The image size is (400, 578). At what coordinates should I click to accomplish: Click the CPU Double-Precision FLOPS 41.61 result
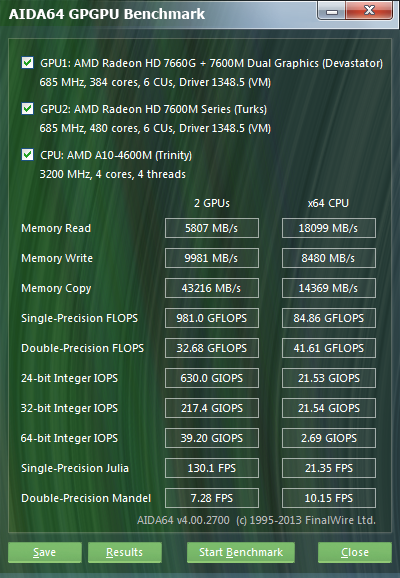[x=329, y=348]
